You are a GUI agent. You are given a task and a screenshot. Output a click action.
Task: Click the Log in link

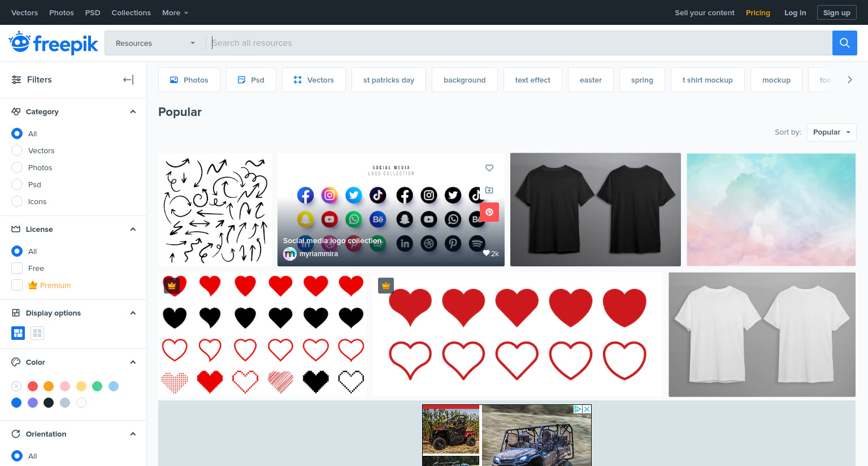point(795,12)
